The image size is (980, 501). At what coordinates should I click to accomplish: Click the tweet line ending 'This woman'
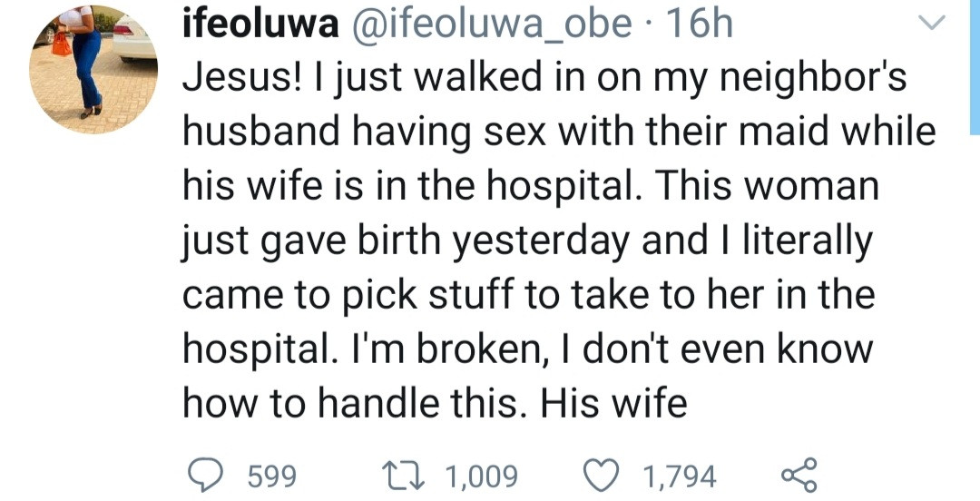click(x=531, y=187)
